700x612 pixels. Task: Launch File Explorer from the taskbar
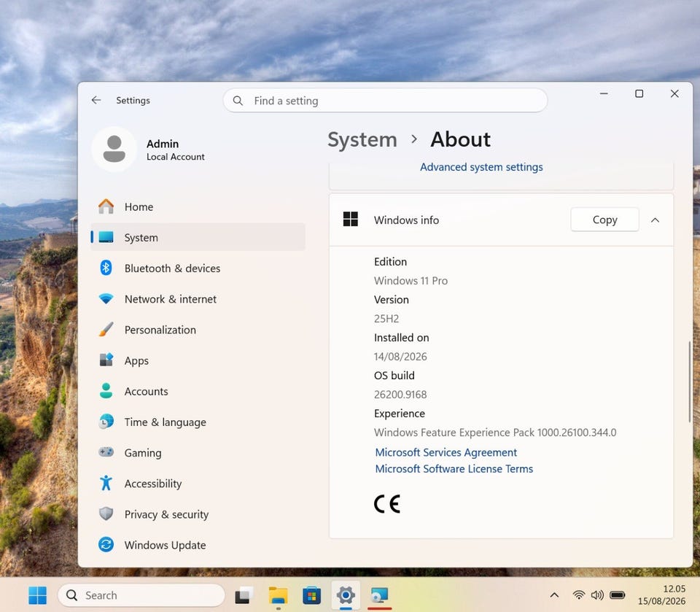pos(278,595)
